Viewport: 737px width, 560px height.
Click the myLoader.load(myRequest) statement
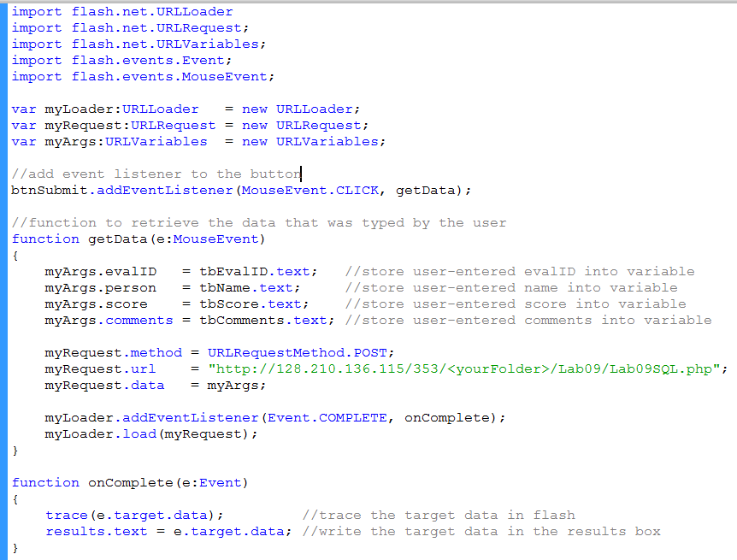pyautogui.click(x=151, y=434)
